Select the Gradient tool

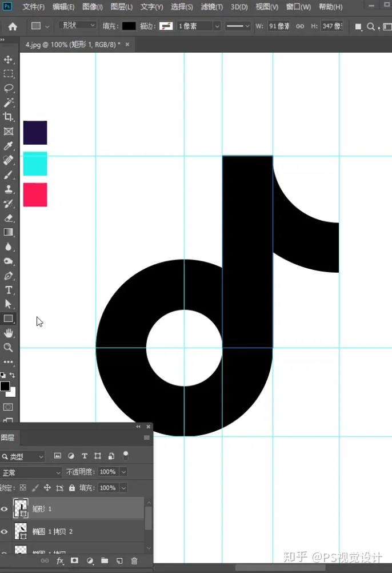tap(8, 232)
